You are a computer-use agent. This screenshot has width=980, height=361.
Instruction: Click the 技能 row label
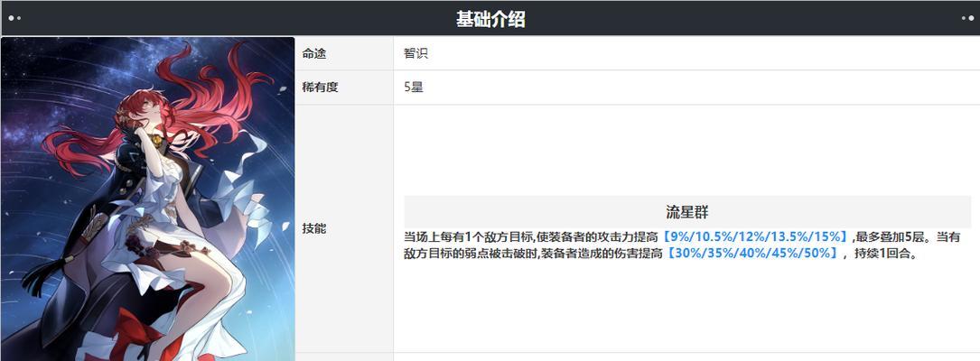[x=314, y=228]
